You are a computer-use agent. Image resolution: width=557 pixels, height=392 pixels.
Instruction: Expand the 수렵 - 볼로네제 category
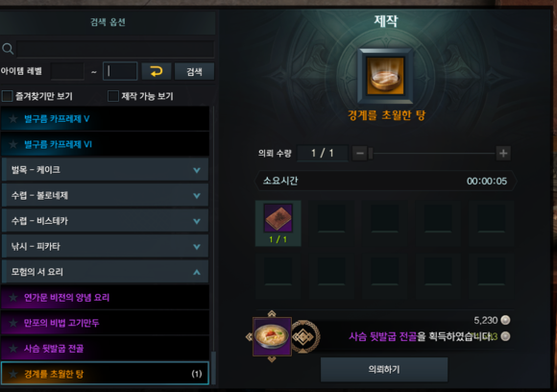[105, 195]
